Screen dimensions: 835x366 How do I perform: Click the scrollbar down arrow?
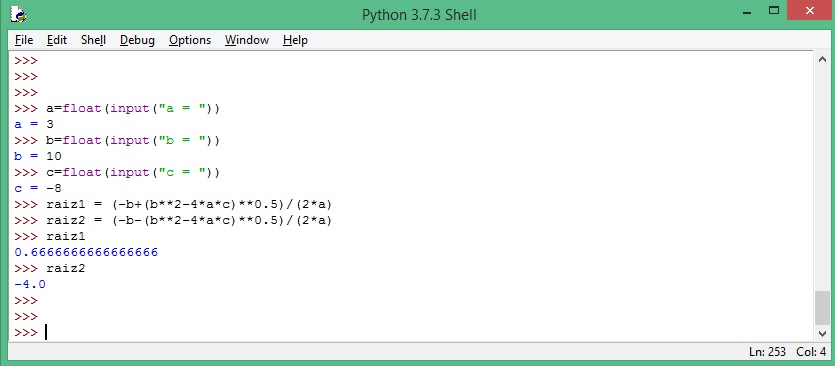point(822,334)
